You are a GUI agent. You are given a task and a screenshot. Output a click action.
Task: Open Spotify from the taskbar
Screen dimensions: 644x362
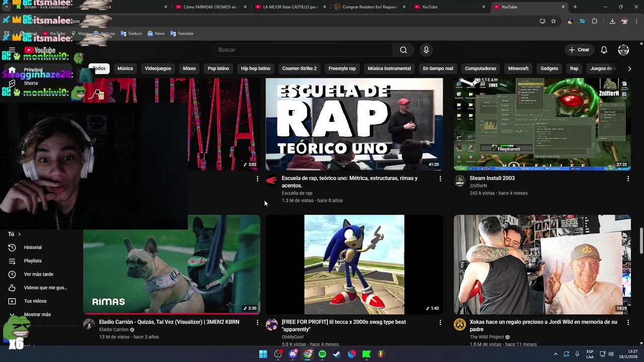coord(322,354)
